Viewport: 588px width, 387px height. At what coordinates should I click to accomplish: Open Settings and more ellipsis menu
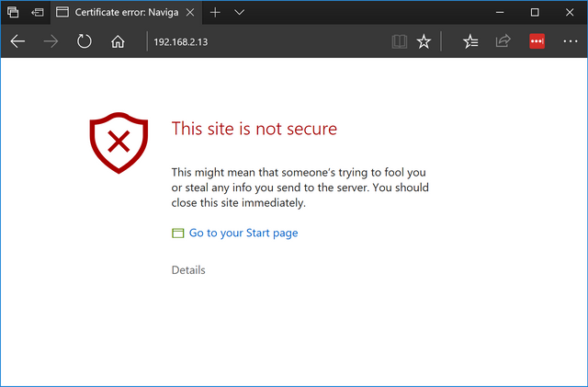(x=570, y=41)
